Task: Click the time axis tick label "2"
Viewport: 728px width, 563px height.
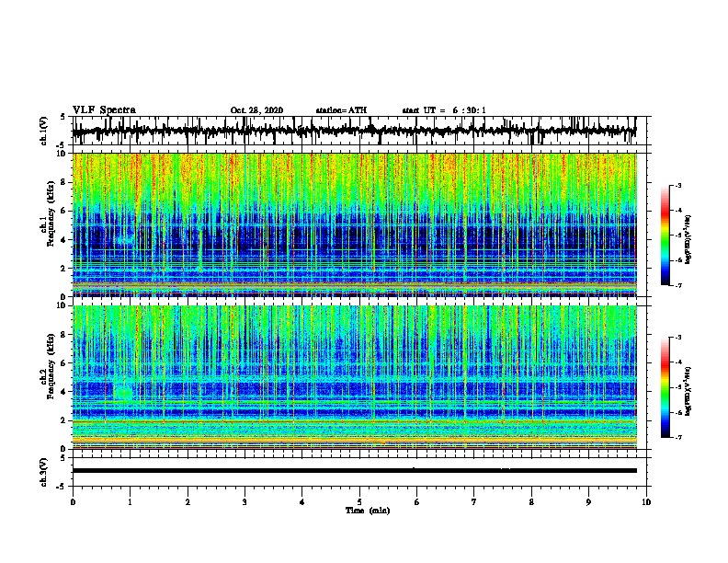Action: point(188,502)
